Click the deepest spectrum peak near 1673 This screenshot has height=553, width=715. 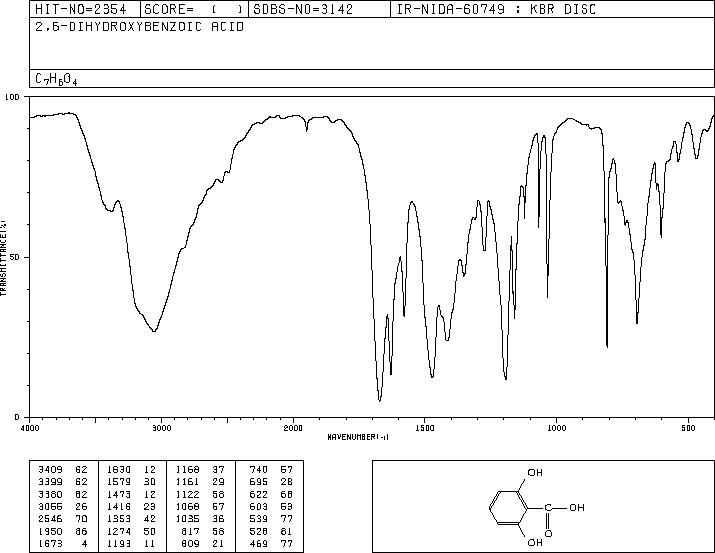(x=379, y=400)
